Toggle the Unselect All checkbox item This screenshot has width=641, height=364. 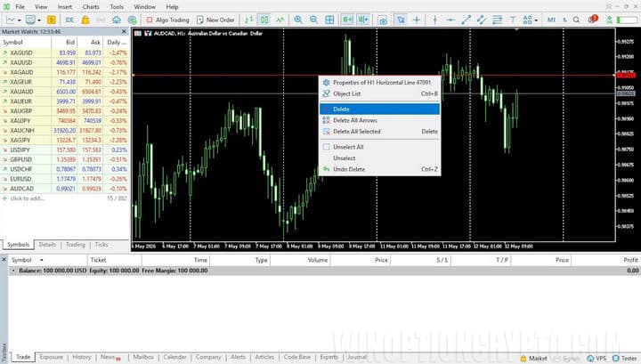click(x=380, y=147)
